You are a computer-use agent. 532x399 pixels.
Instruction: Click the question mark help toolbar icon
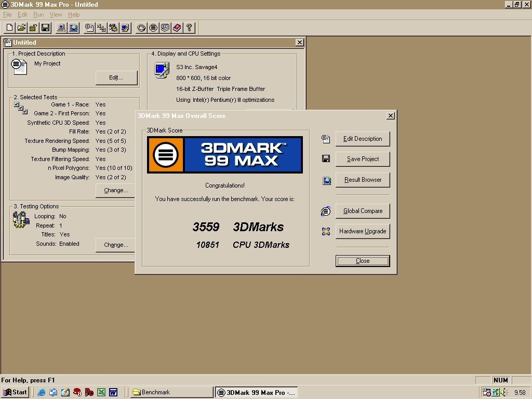point(189,28)
